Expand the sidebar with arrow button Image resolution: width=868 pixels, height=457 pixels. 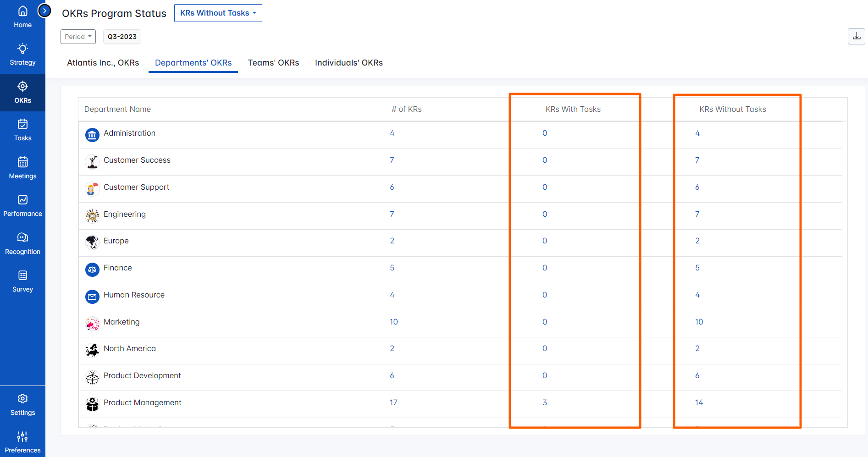pyautogui.click(x=44, y=10)
